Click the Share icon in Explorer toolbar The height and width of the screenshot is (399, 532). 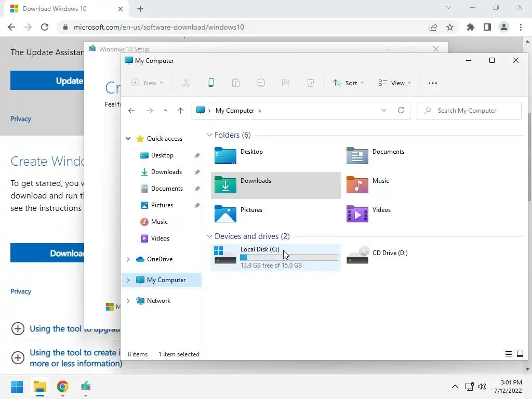point(286,83)
